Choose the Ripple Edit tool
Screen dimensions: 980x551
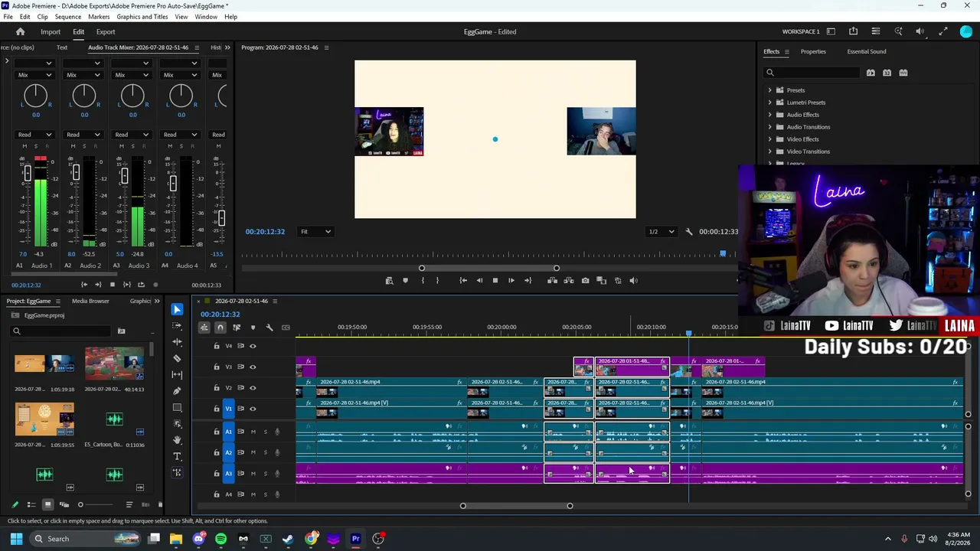click(x=177, y=342)
